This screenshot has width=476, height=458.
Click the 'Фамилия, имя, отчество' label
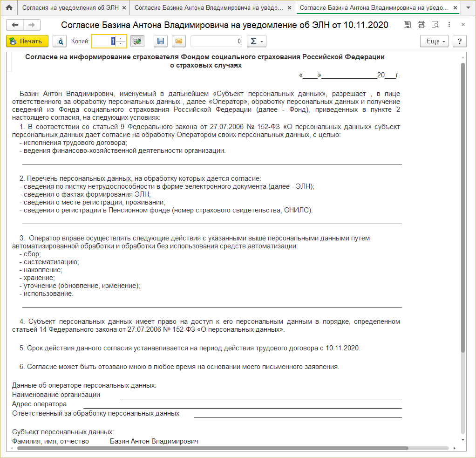pos(50,441)
